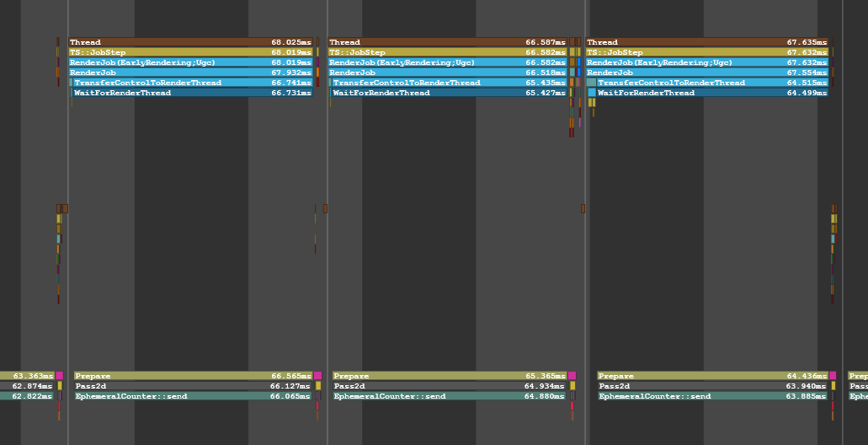This screenshot has height=445, width=868.
Task: Click WaitForRenderThread zone lasting 66.731ms
Action: pyautogui.click(x=193, y=93)
